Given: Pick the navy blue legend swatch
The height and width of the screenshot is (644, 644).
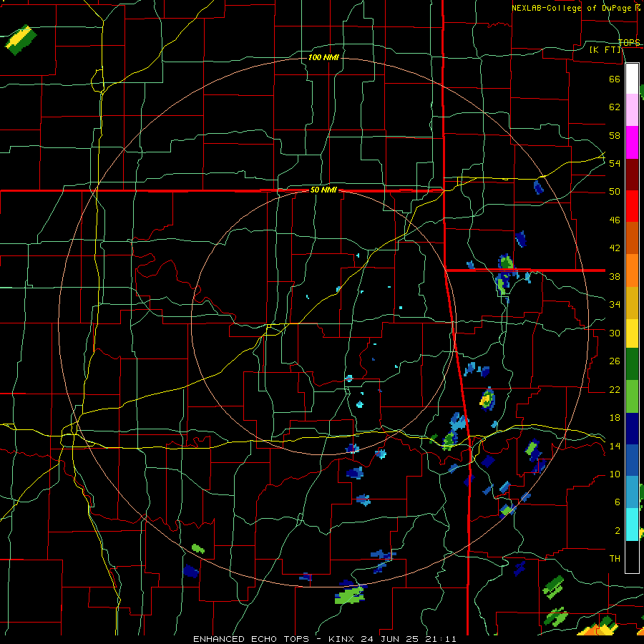Looking at the screenshot, I should (632, 429).
